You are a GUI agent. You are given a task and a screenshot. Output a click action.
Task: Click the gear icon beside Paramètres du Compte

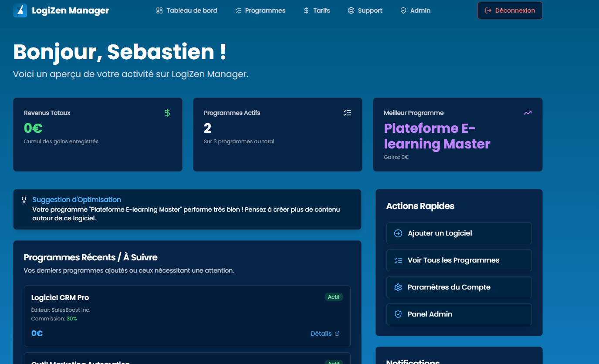click(x=397, y=287)
